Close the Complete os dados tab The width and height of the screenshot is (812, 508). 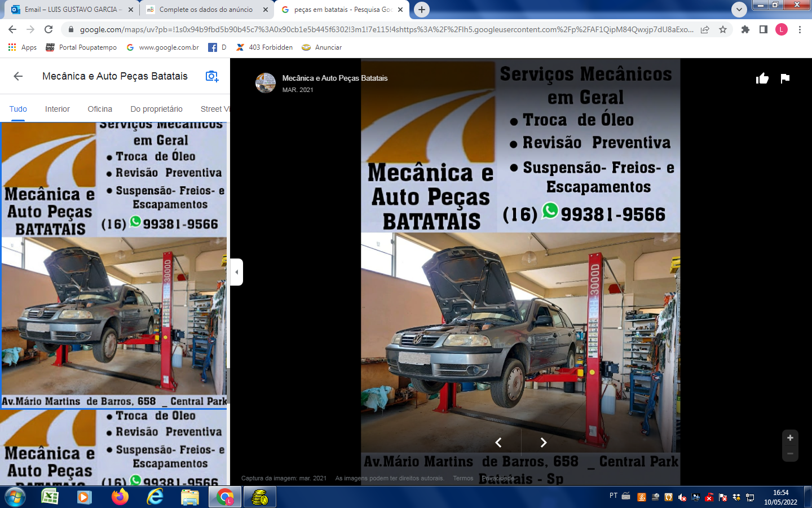click(x=266, y=10)
